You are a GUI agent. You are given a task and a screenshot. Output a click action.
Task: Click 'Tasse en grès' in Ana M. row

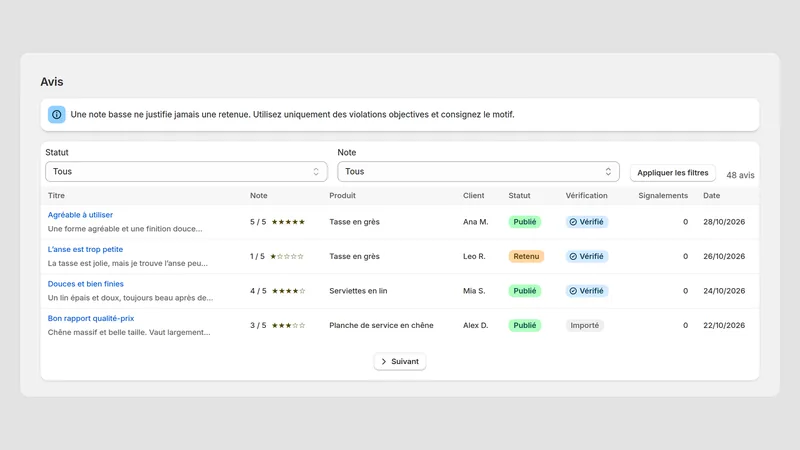click(x=354, y=222)
